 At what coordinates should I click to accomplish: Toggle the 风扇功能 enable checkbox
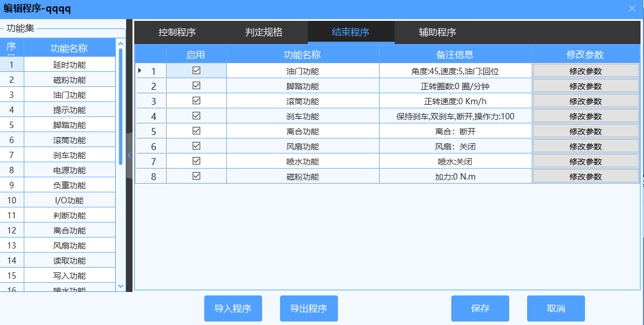coord(196,145)
